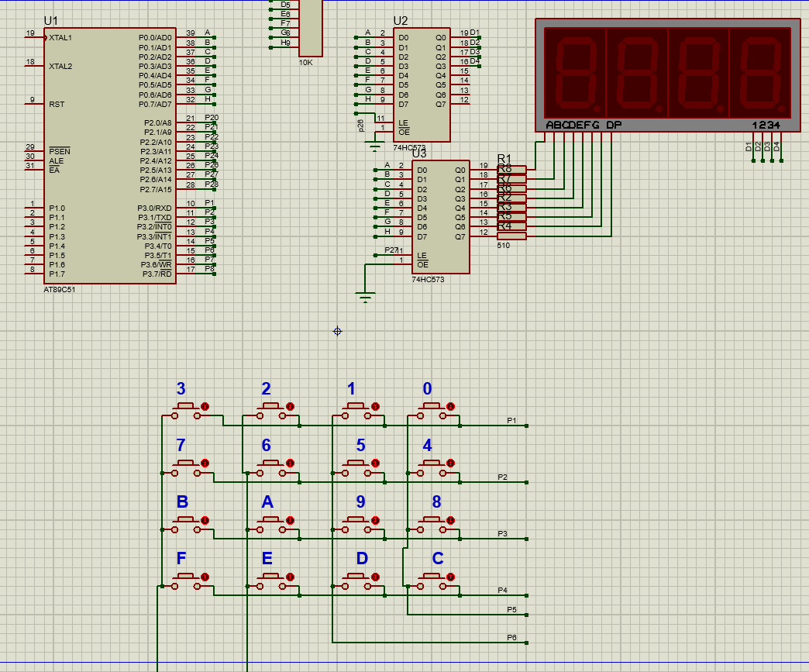Viewport: 809px width, 672px height.
Task: Select the fourth digit of the 7-segment display
Action: coord(760,73)
